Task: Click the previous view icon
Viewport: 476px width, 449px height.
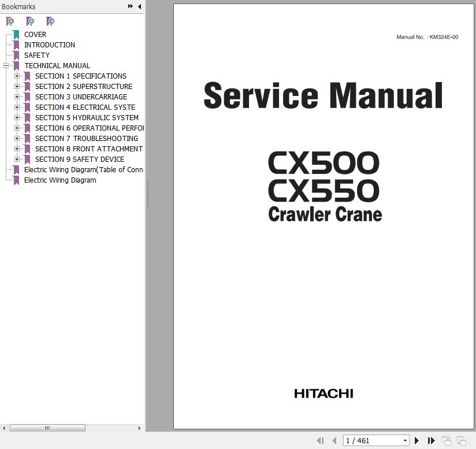Action: 446,440
